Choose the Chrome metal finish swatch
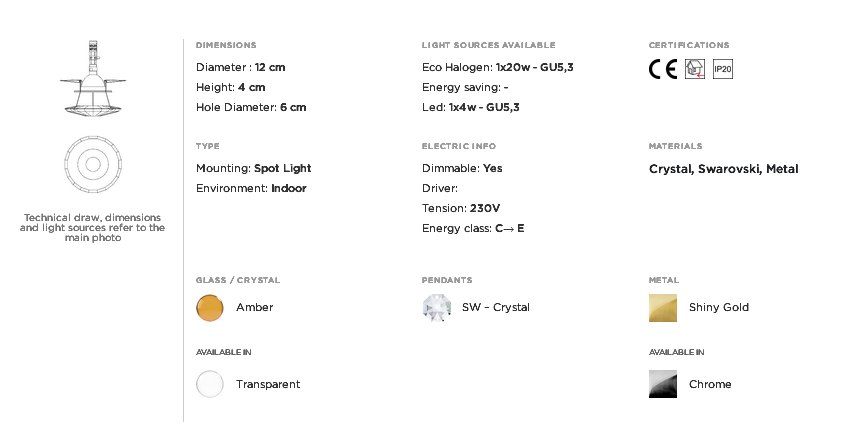Screen dimensions: 851x434 (663, 384)
